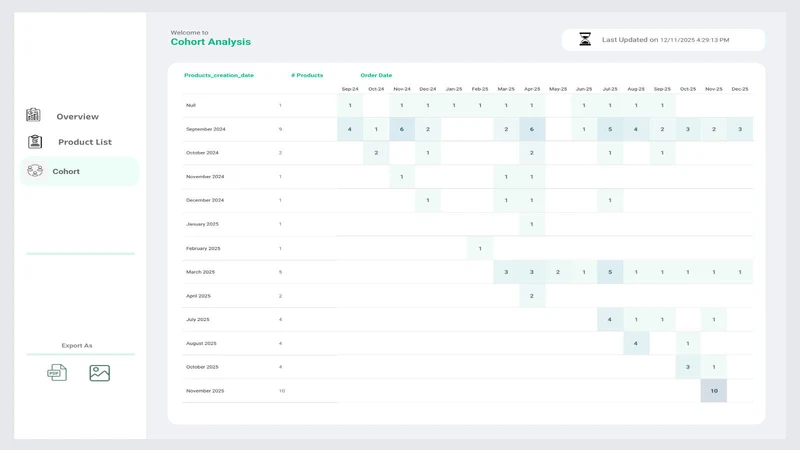Select the Cohort menu item

click(x=80, y=171)
